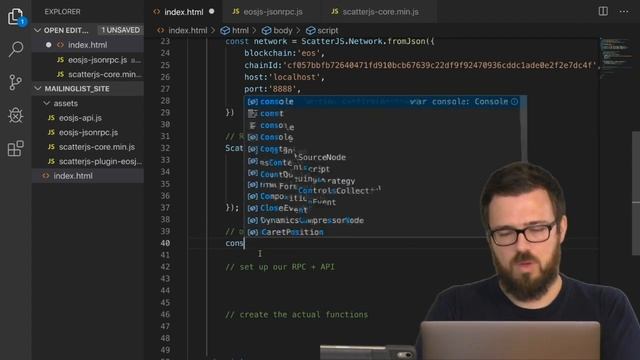Open the Explorer view in activity bar
The image size is (640, 360).
point(16,16)
